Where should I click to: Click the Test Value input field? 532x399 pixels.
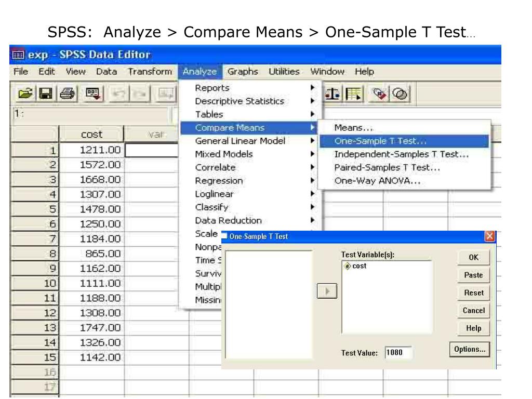click(398, 353)
